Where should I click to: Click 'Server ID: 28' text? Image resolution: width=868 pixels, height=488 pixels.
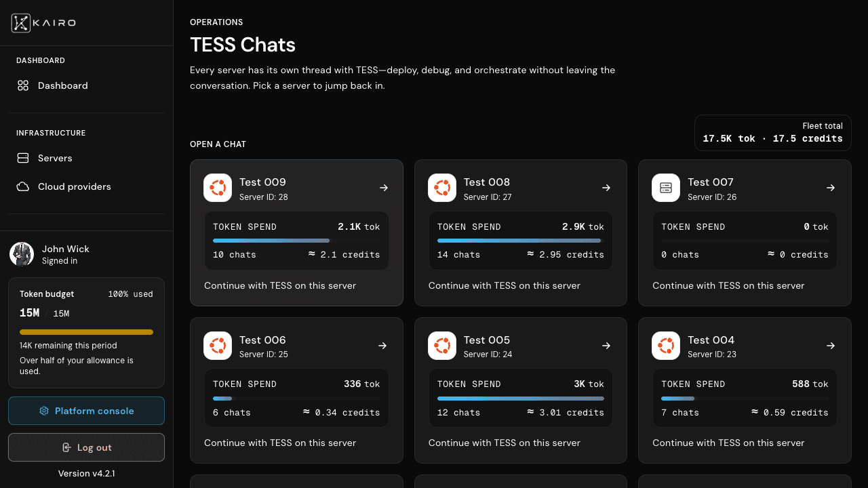pos(264,197)
